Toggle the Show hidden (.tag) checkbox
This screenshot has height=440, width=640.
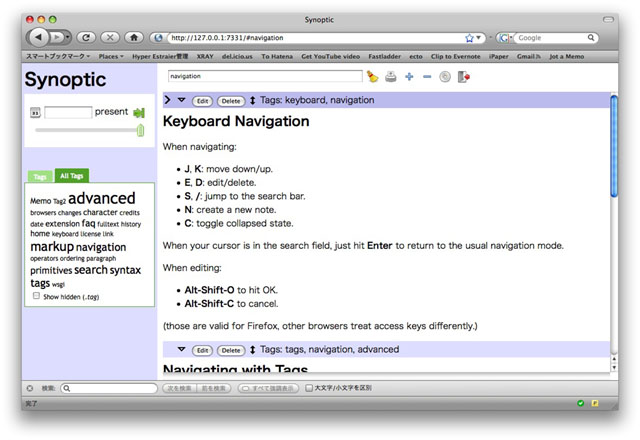(36, 296)
